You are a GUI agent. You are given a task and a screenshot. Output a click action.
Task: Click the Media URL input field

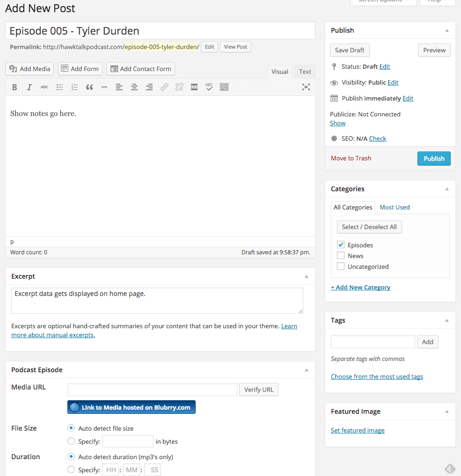[153, 389]
